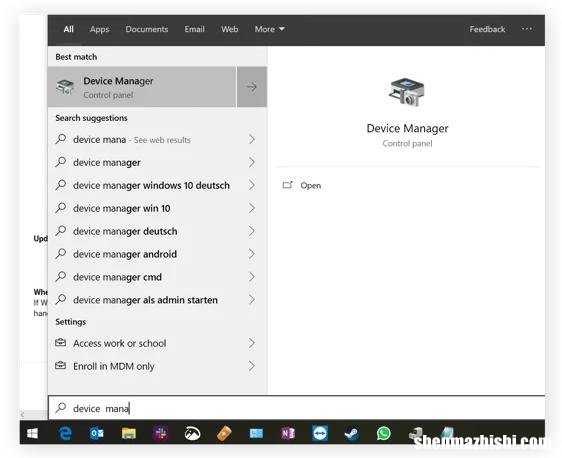Open Device Manager best match result

[142, 87]
